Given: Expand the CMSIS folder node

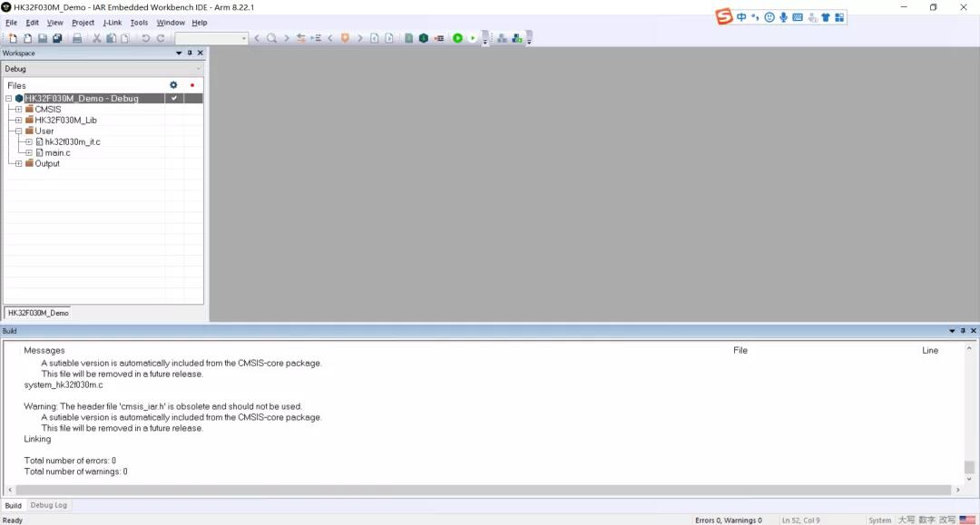Looking at the screenshot, I should [x=19, y=109].
